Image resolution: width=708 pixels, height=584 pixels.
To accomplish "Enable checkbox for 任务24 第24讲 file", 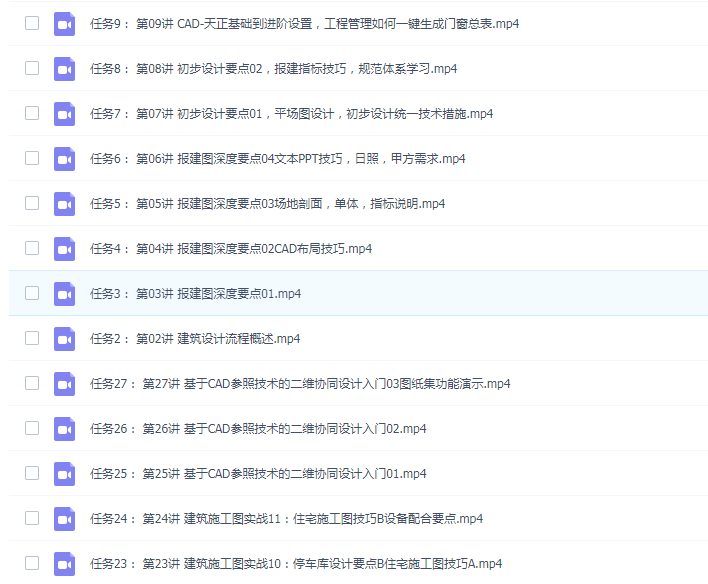I will [x=32, y=518].
